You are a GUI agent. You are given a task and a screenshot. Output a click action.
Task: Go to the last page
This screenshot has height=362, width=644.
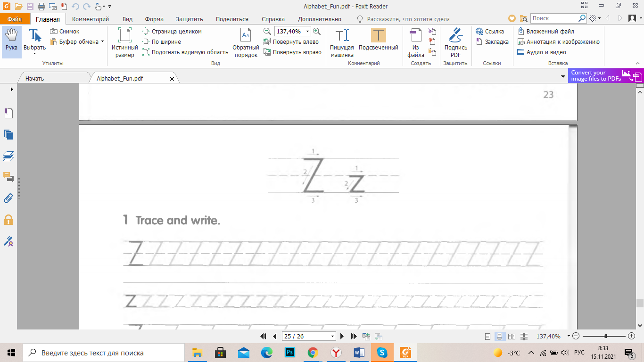point(354,337)
